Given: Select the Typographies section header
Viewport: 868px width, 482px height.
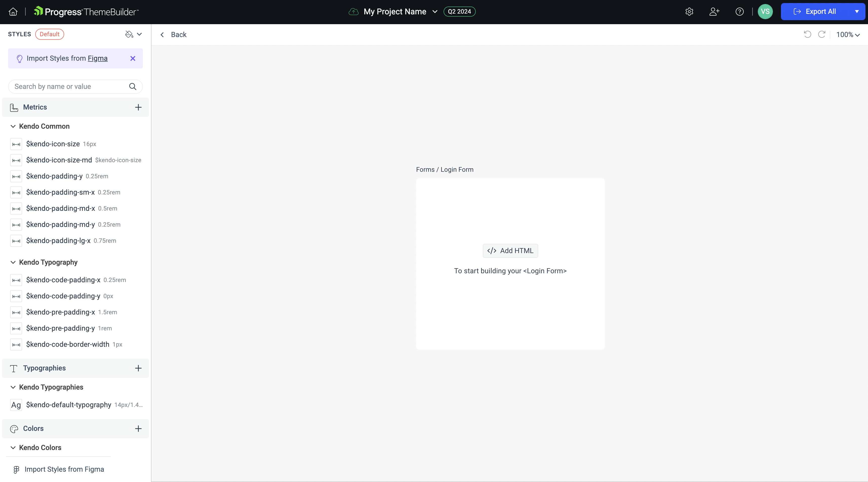Looking at the screenshot, I should click(x=75, y=368).
